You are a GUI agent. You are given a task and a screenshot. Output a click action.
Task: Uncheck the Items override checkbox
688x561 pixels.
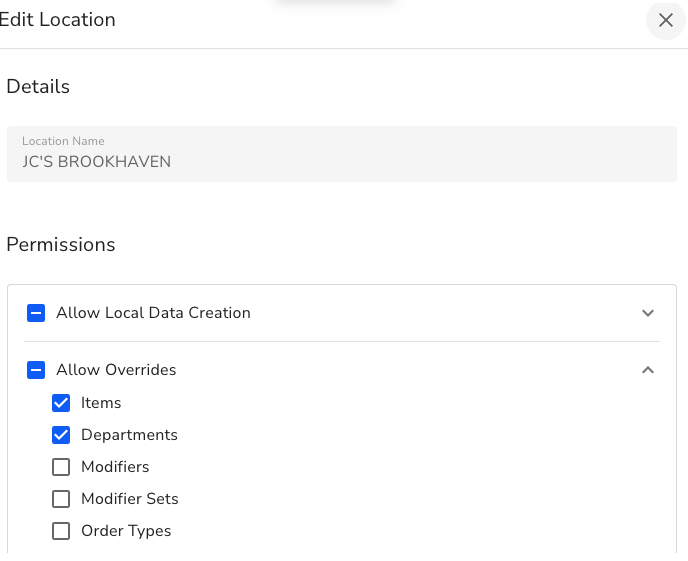coord(61,403)
